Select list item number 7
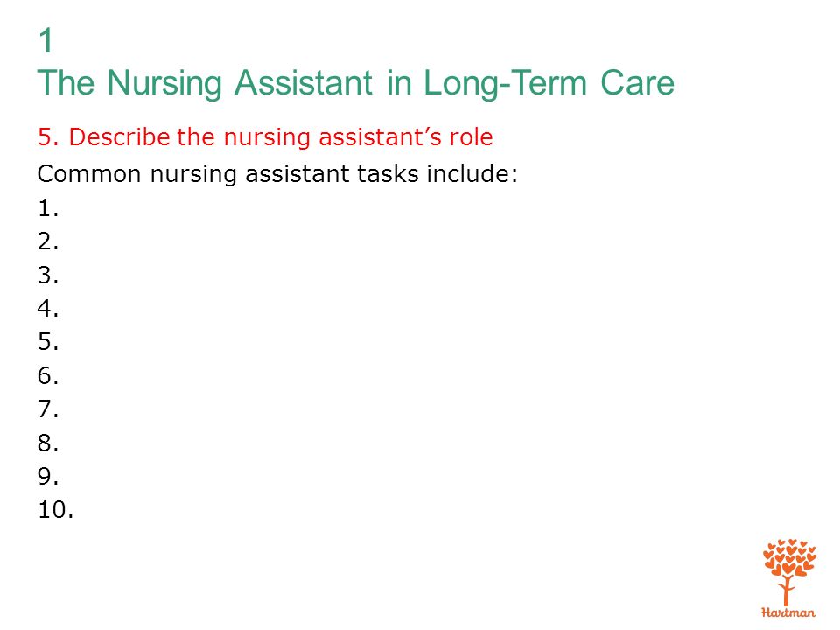 tap(48, 409)
